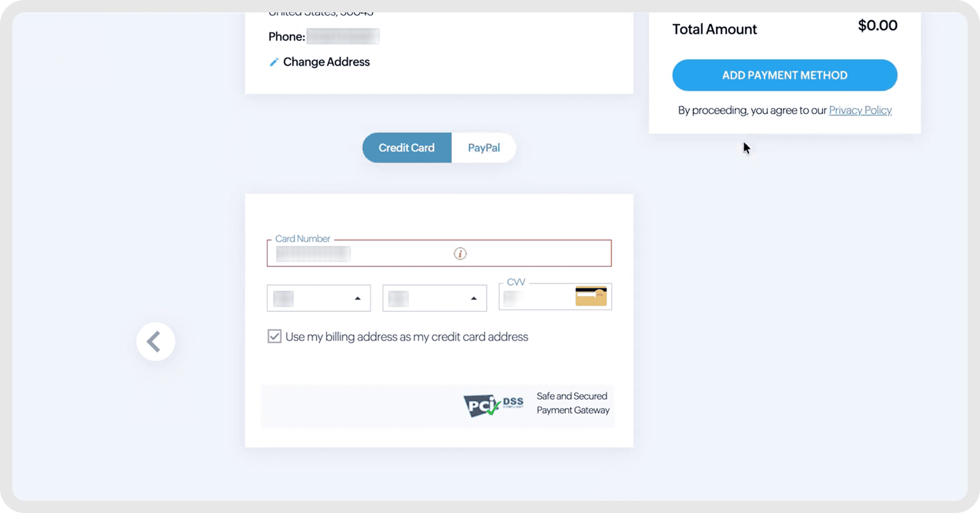Click the blurred phone number value
Screen dimensions: 980x513
point(343,37)
